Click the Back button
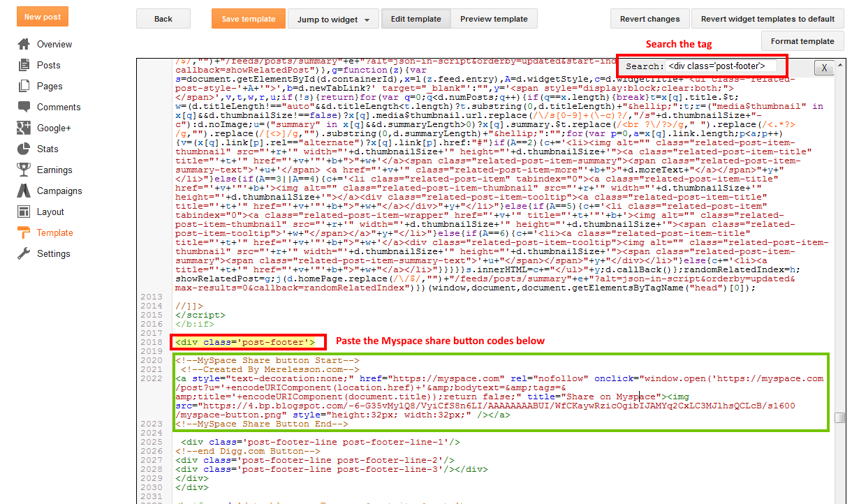The image size is (852, 504). 163,19
